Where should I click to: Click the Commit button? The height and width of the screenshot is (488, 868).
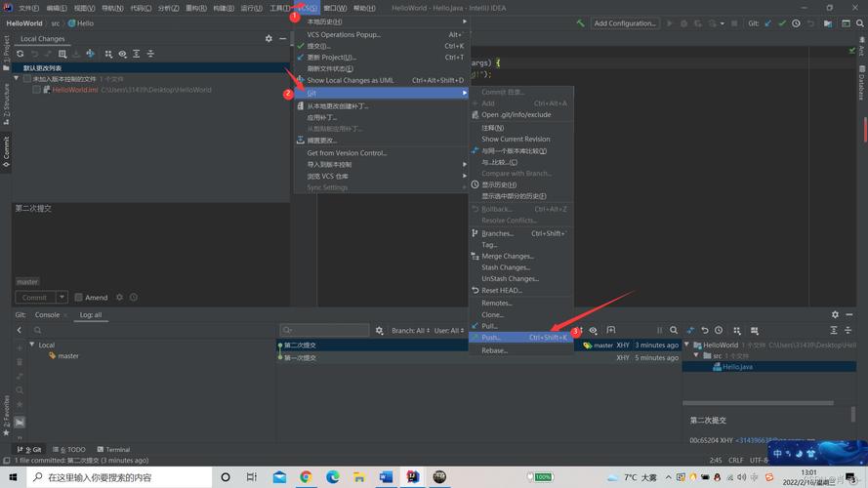(x=35, y=297)
